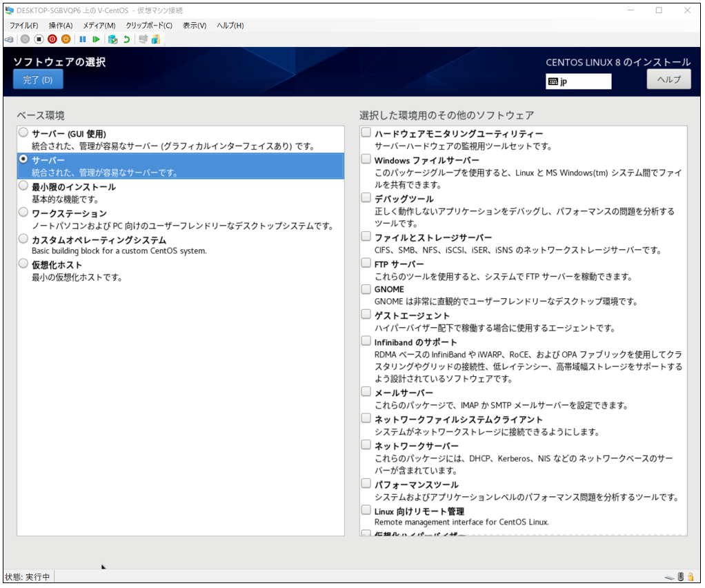Tick the パフォーマンスツール checkbox

pyautogui.click(x=366, y=484)
